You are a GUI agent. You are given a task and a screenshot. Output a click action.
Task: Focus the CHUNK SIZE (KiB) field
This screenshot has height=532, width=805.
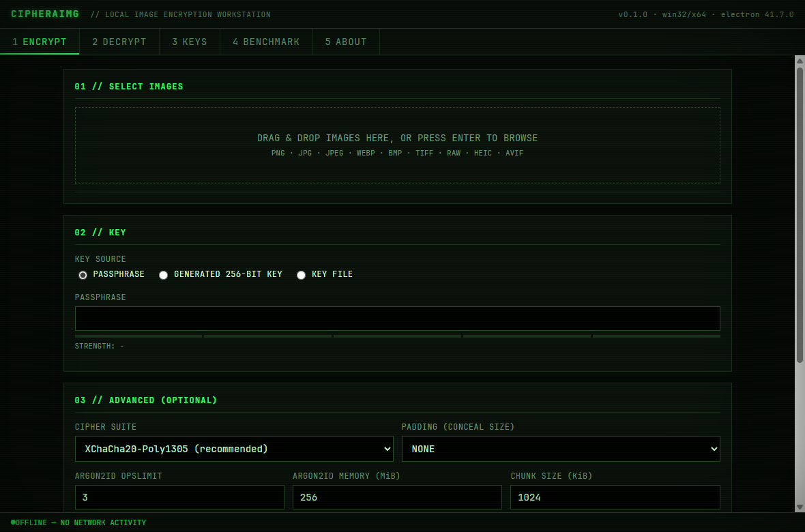(x=615, y=497)
